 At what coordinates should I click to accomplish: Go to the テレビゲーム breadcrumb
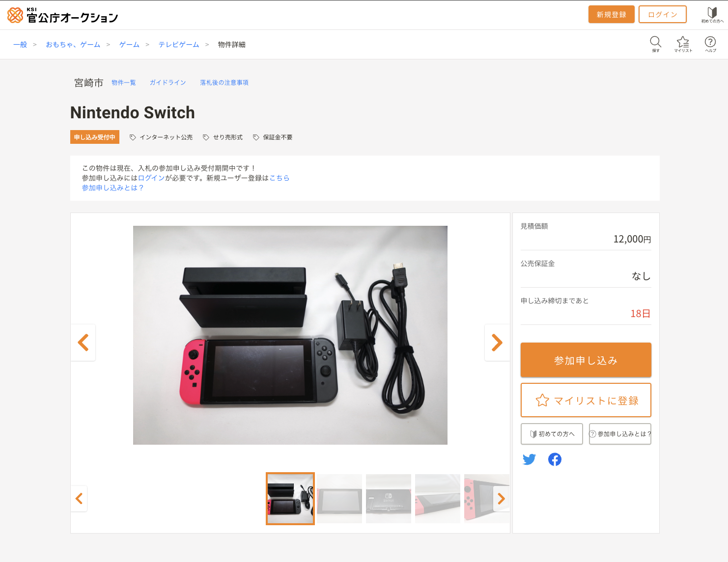pos(179,45)
